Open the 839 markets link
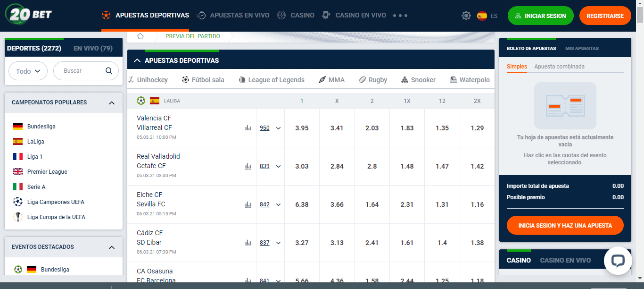644x289 pixels. 264,166
